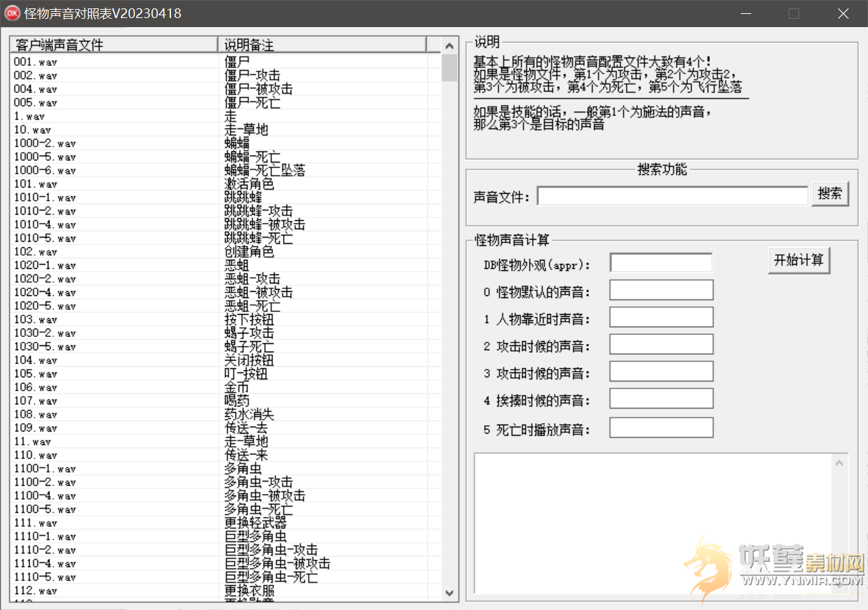
Task: Select the 1020-2.wav row
Action: [226, 279]
